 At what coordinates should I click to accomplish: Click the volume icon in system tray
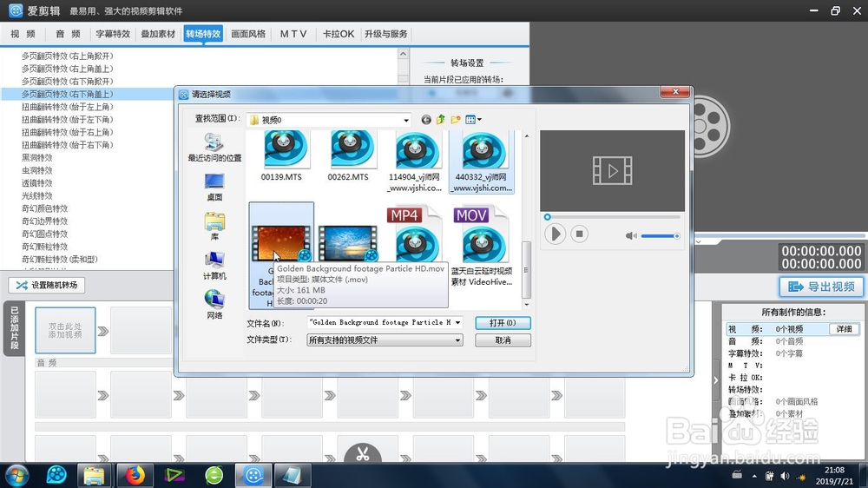point(785,476)
